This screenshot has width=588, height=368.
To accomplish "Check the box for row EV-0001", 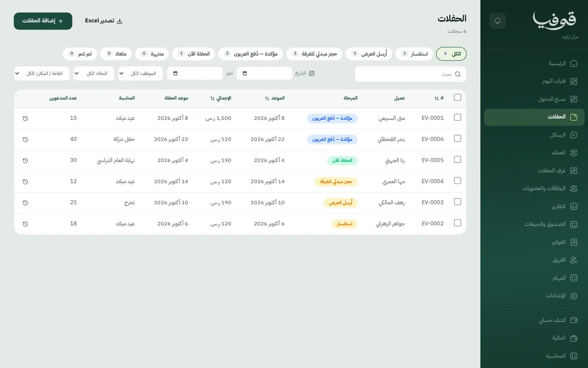I will tap(458, 117).
